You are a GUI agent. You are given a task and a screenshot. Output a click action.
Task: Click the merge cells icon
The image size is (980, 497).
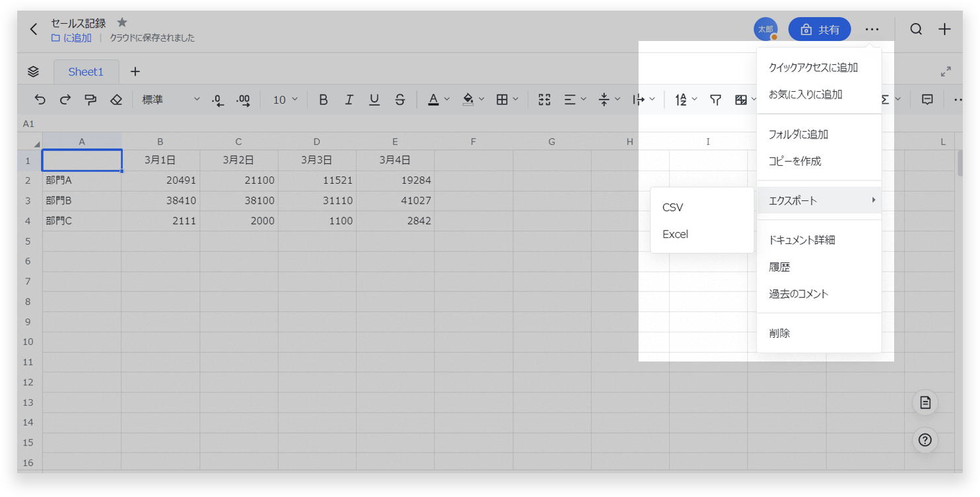point(544,100)
